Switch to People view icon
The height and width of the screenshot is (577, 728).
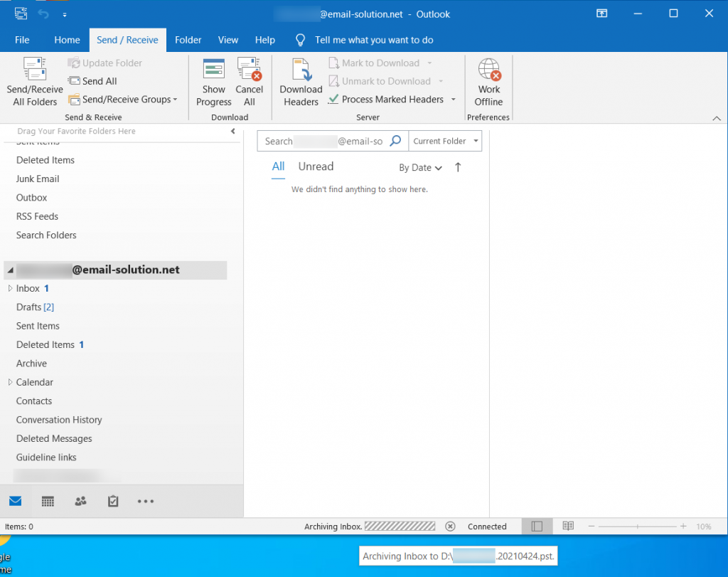pyautogui.click(x=80, y=501)
